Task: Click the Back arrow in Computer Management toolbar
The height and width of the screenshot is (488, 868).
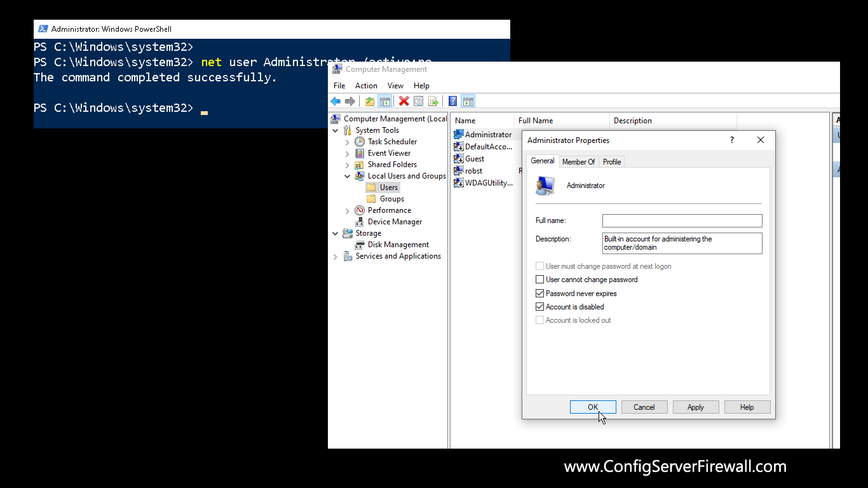Action: tap(336, 101)
